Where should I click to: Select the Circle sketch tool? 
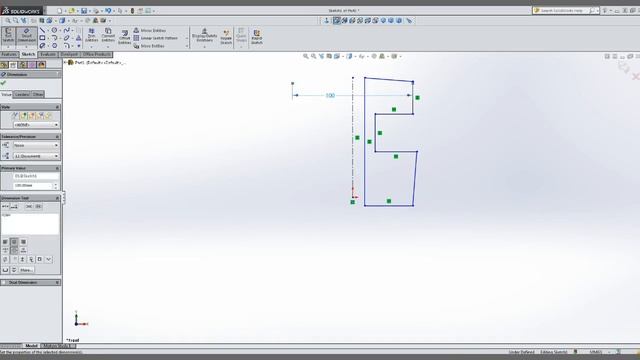pyautogui.click(x=54, y=30)
